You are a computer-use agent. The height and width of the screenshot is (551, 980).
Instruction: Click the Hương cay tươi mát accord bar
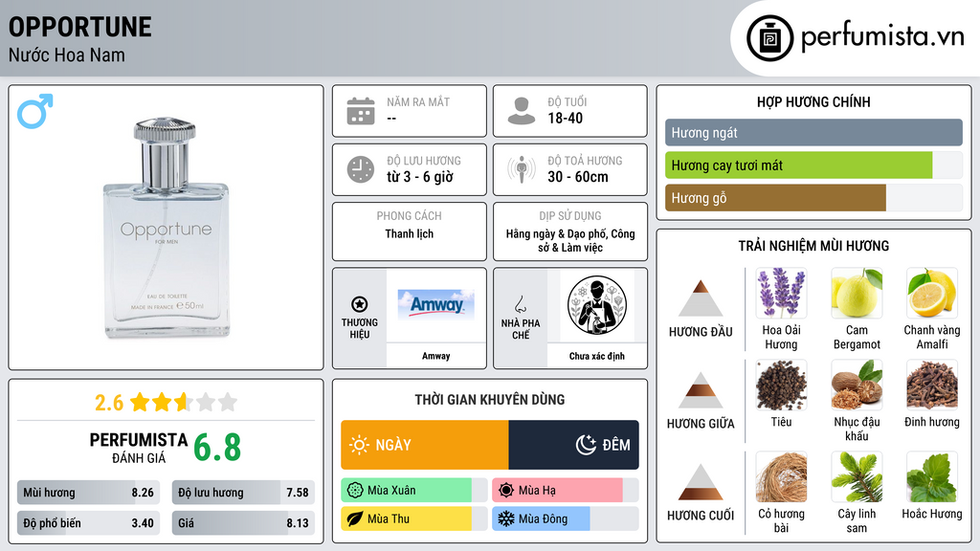click(813, 165)
